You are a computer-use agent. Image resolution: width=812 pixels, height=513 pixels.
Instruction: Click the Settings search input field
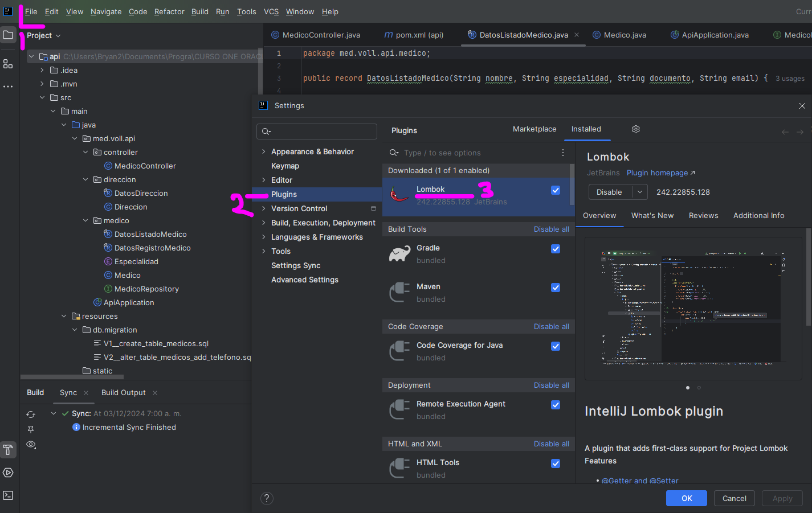(317, 132)
